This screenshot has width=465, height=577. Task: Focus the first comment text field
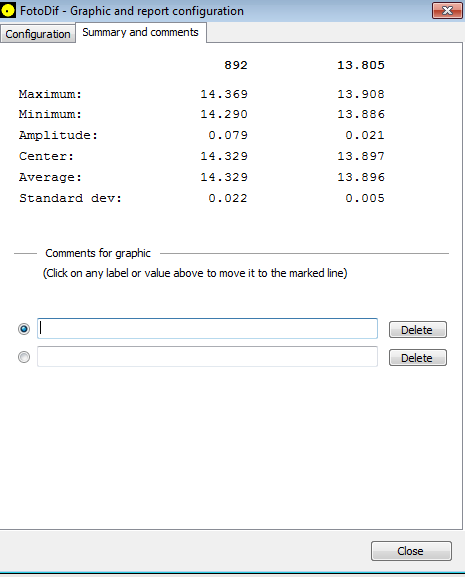[x=207, y=328]
